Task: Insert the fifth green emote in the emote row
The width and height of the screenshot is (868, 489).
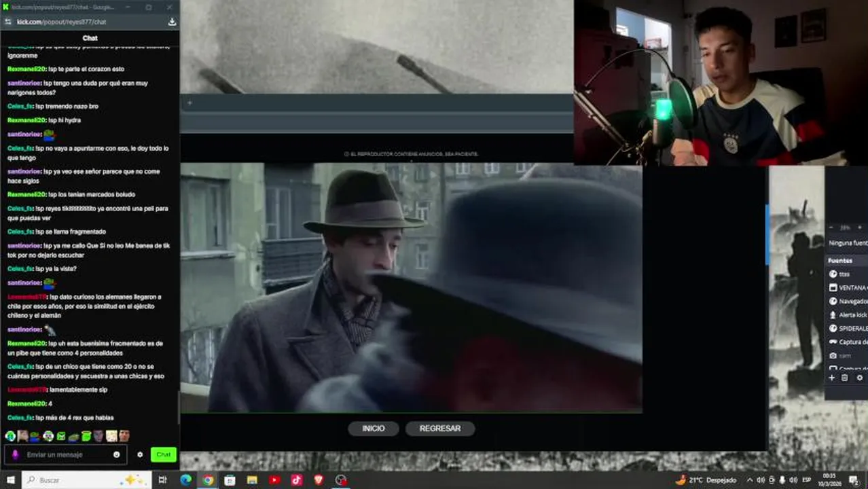Action: click(61, 436)
